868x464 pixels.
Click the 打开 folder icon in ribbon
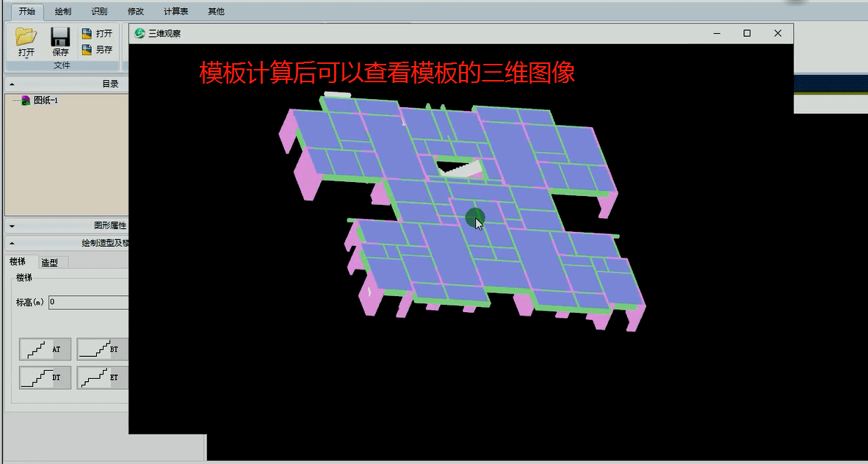click(x=26, y=37)
